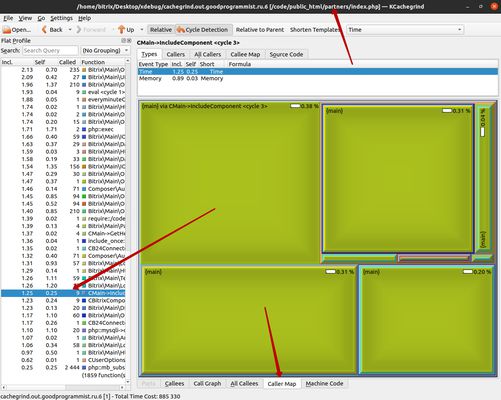This screenshot has width=501, height=400.
Task: Switch to the Machine Code tab
Action: tap(324, 384)
